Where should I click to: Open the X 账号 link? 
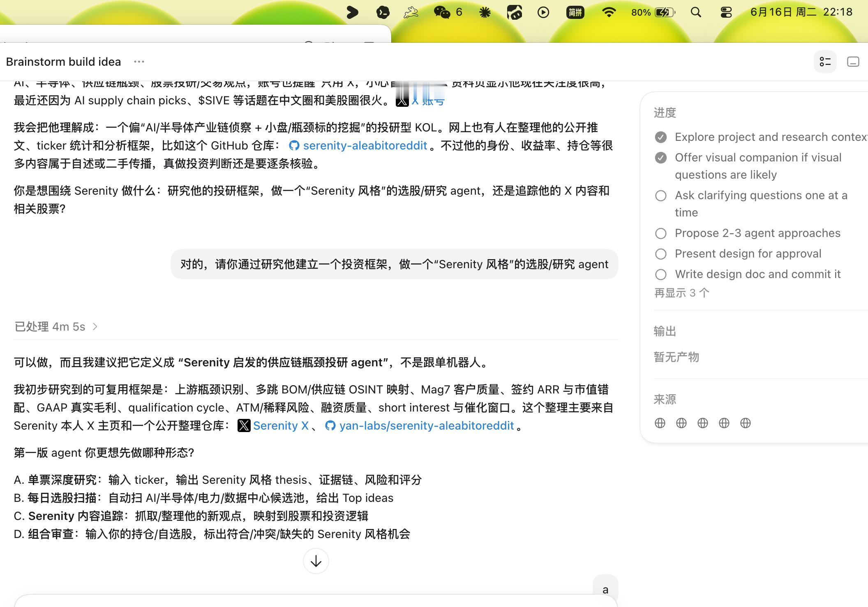coord(428,100)
